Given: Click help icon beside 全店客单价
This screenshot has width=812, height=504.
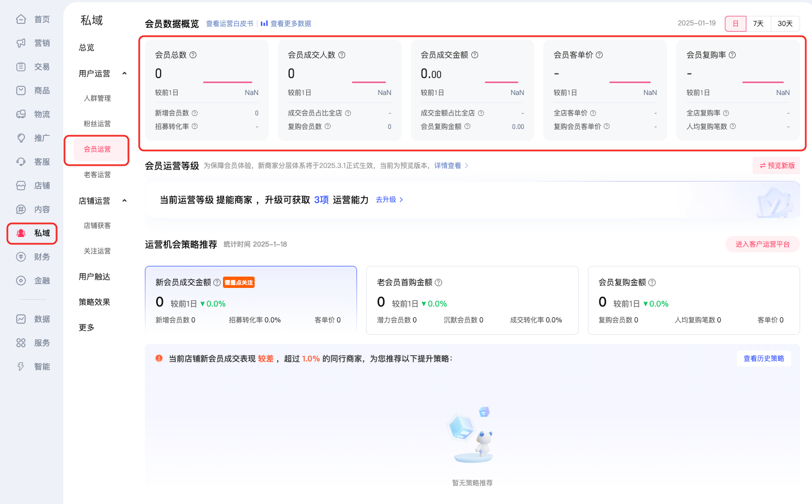Looking at the screenshot, I should point(593,113).
